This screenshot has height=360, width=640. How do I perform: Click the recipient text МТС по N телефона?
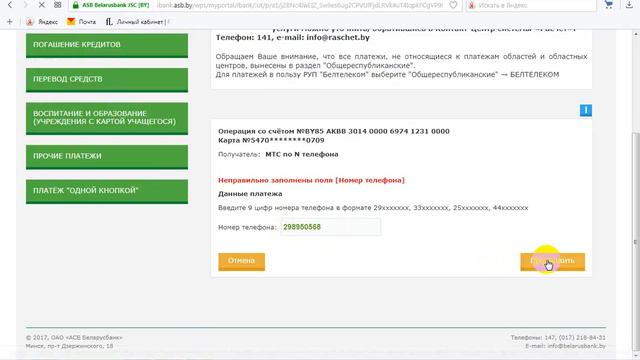(302, 154)
